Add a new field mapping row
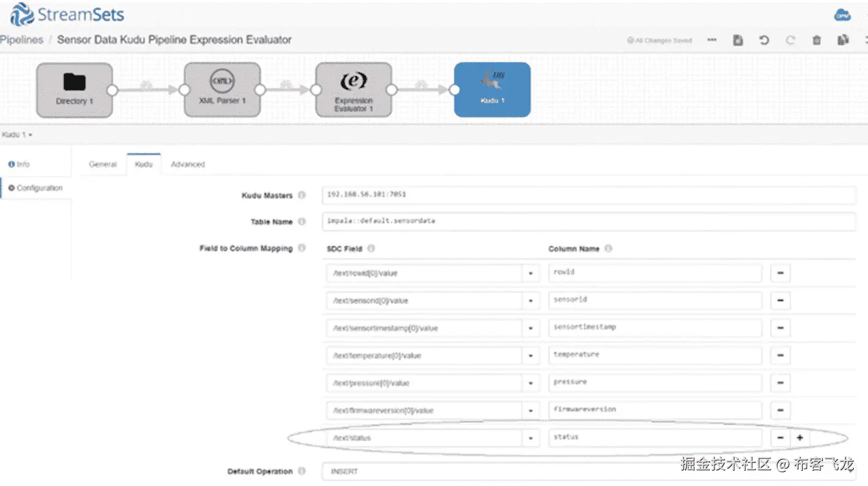868x486 pixels. pos(800,437)
